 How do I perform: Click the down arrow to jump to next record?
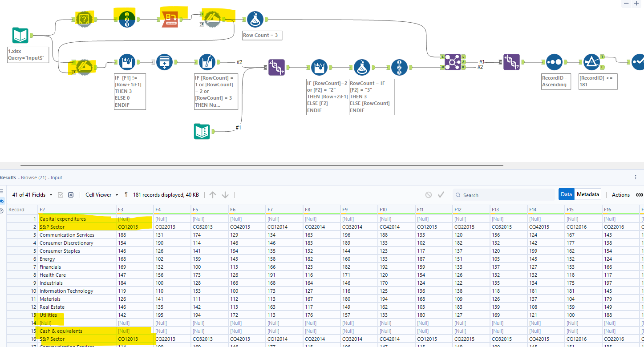(225, 194)
